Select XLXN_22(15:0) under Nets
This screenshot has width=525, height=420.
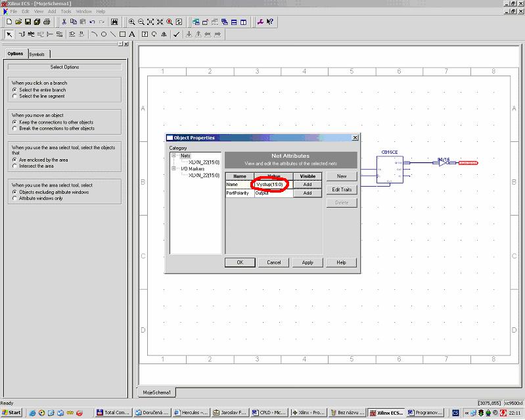204,162
